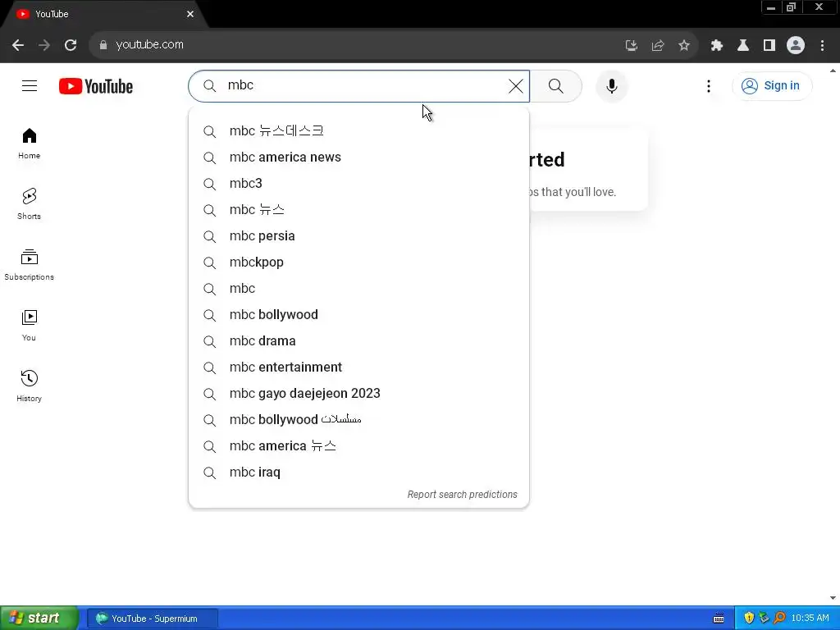Viewport: 840px width, 630px height.
Task: Choose suggestion "mbckpop"
Action: [x=359, y=262]
